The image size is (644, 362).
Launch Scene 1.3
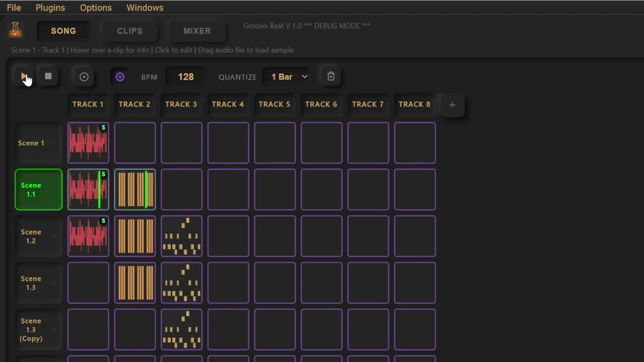coord(39,283)
